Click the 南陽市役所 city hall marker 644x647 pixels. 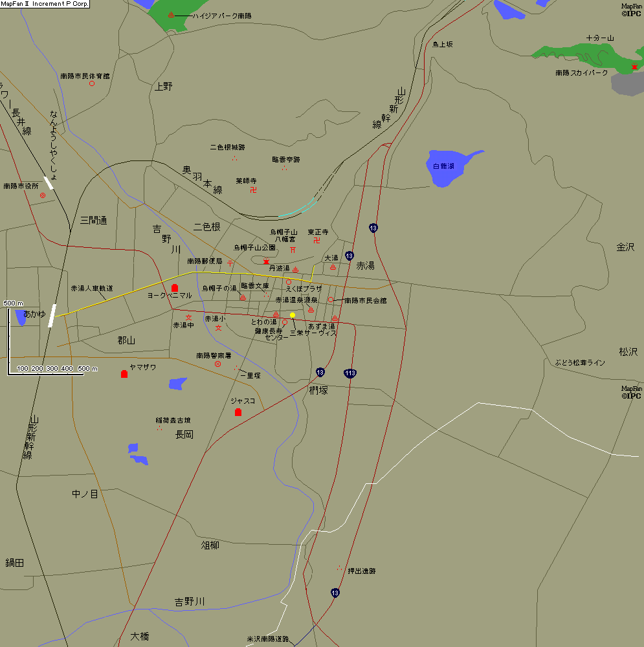43,195
